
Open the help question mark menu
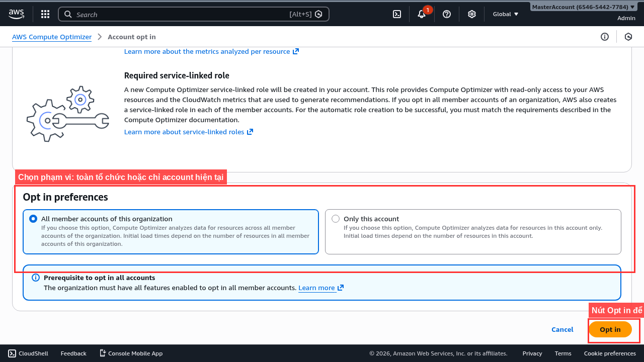click(447, 14)
